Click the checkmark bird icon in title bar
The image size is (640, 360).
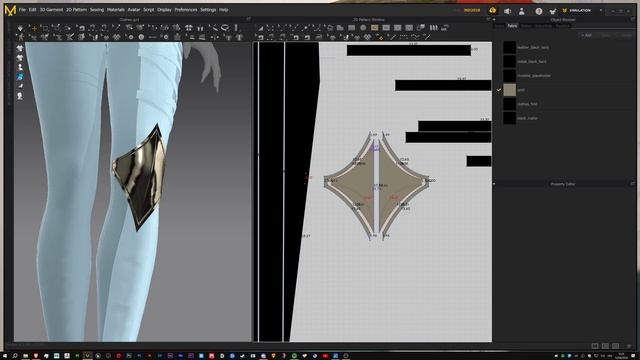[553, 11]
